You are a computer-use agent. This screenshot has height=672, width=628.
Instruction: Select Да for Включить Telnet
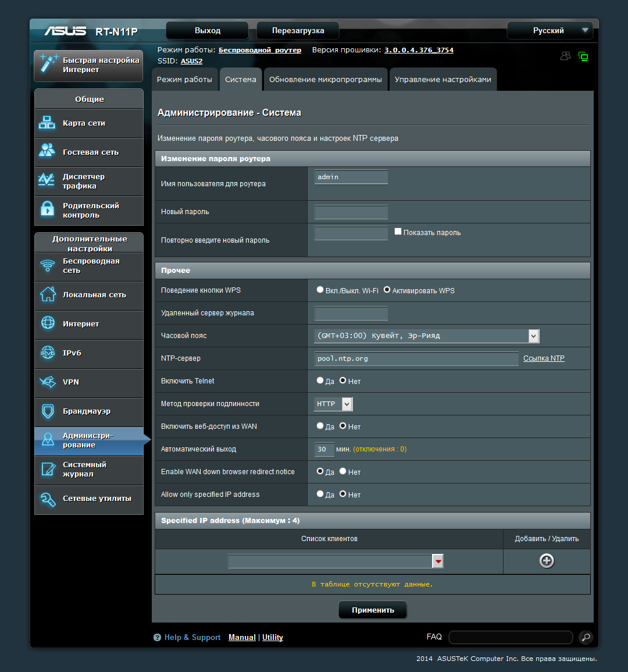pyautogui.click(x=320, y=380)
